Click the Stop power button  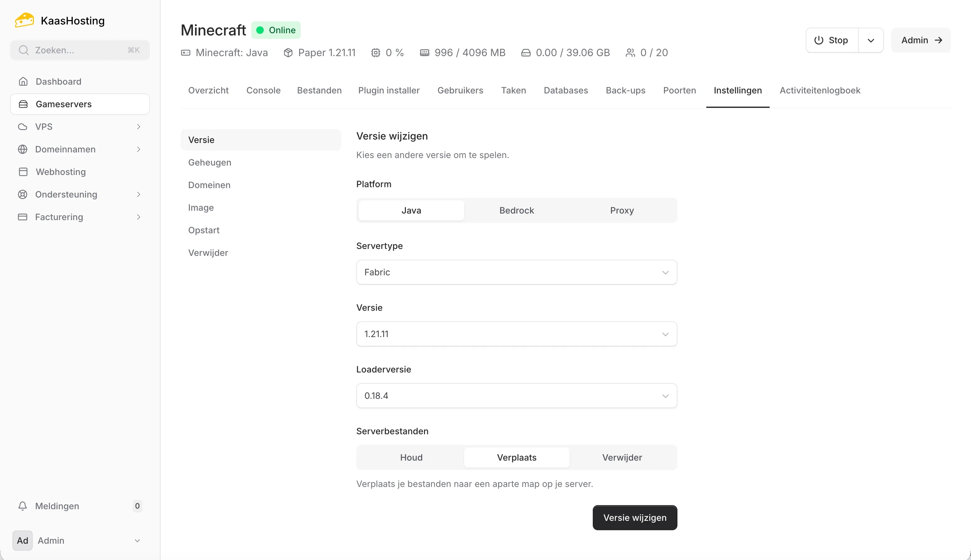pos(832,40)
